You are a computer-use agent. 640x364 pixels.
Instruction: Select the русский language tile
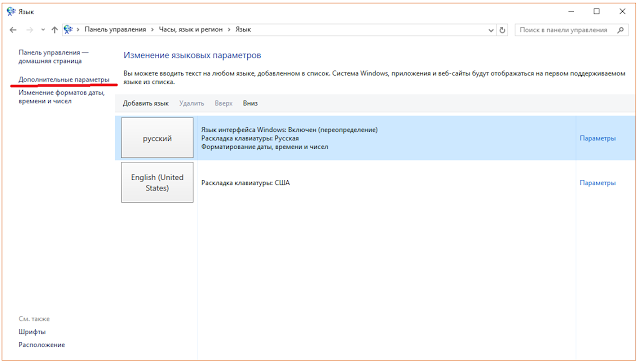coord(157,138)
